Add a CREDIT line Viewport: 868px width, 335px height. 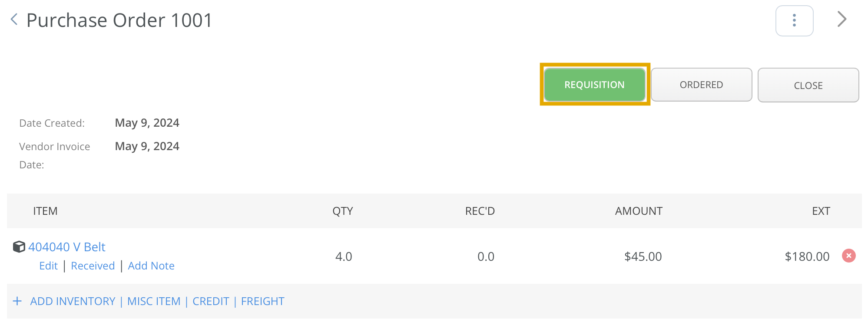pyautogui.click(x=211, y=301)
